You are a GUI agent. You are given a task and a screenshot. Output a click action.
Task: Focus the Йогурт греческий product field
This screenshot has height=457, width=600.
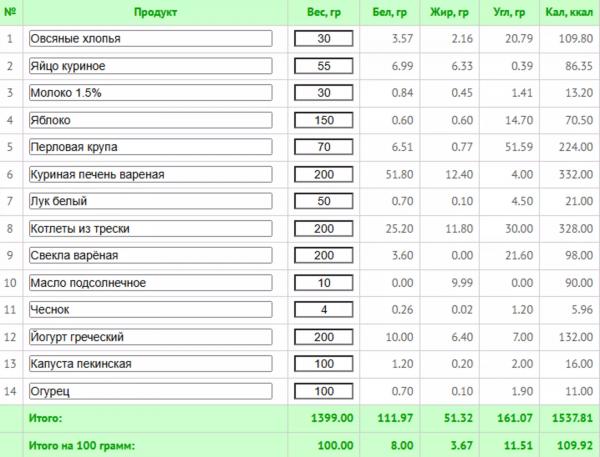pyautogui.click(x=150, y=337)
